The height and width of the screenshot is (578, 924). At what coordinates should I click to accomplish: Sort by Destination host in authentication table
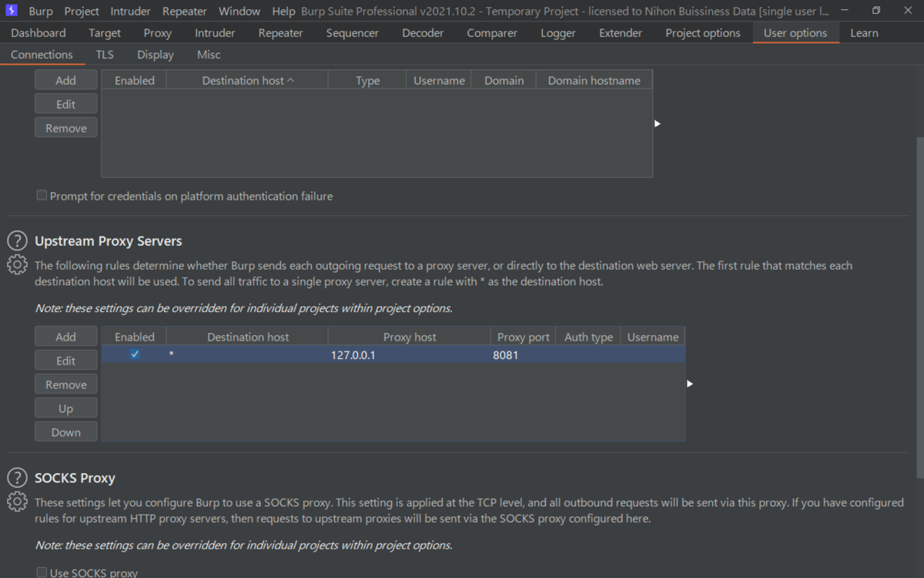(247, 80)
